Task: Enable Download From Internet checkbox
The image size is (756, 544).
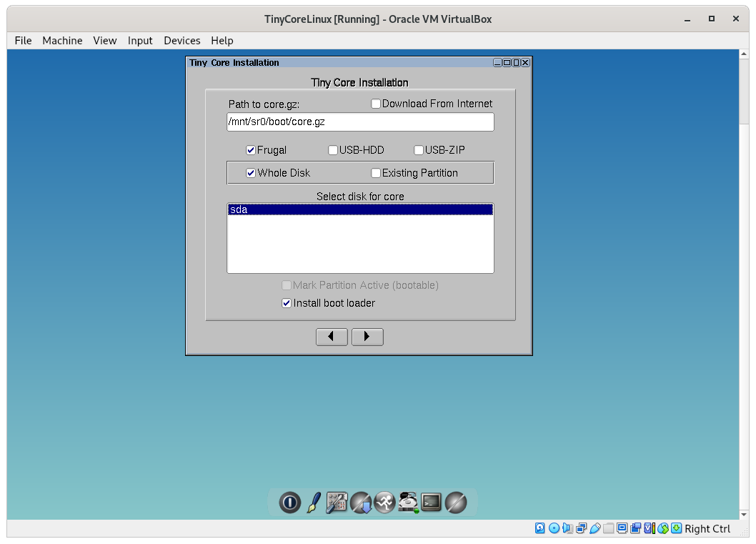Action: (376, 104)
